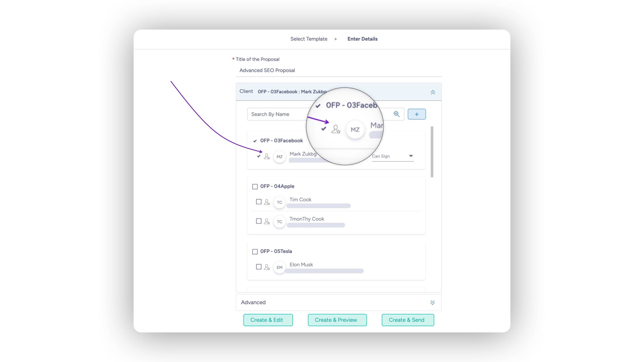Click the Enter Details step
The width and height of the screenshot is (644, 362).
click(362, 39)
